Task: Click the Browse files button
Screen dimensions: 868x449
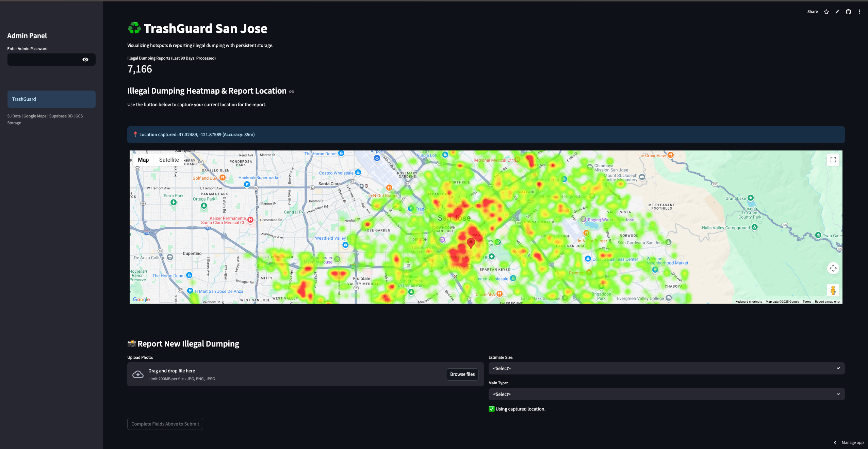Action: (x=462, y=374)
